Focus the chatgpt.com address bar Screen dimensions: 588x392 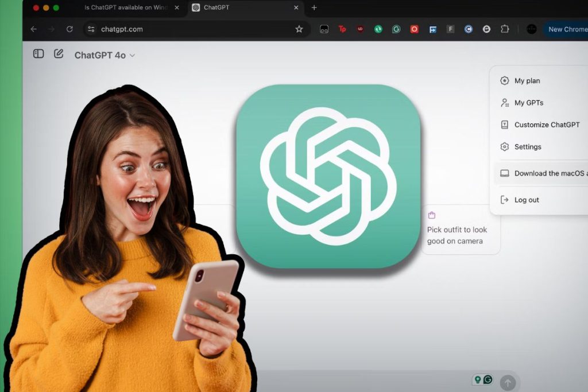point(196,29)
